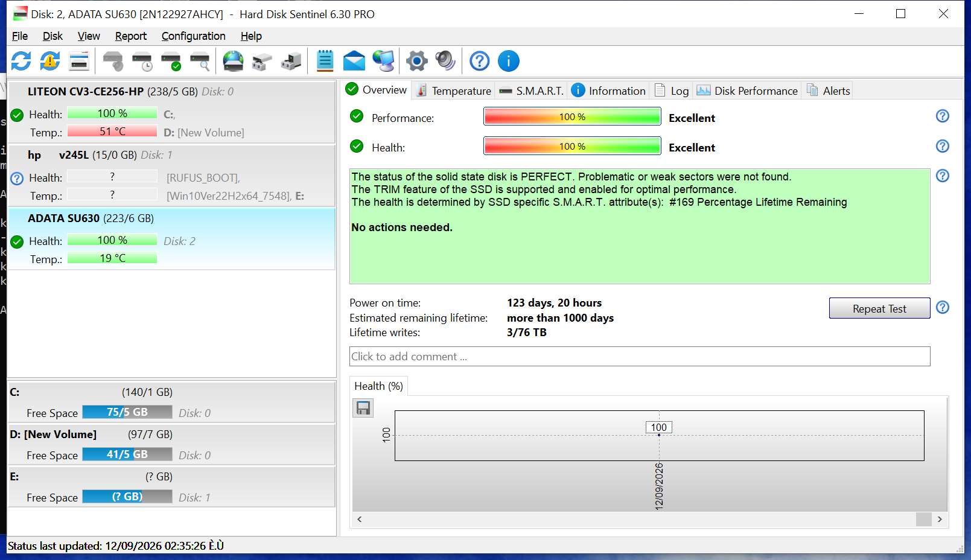Click the blue envelope email icon
Viewport: 971px width, 560px height.
354,61
